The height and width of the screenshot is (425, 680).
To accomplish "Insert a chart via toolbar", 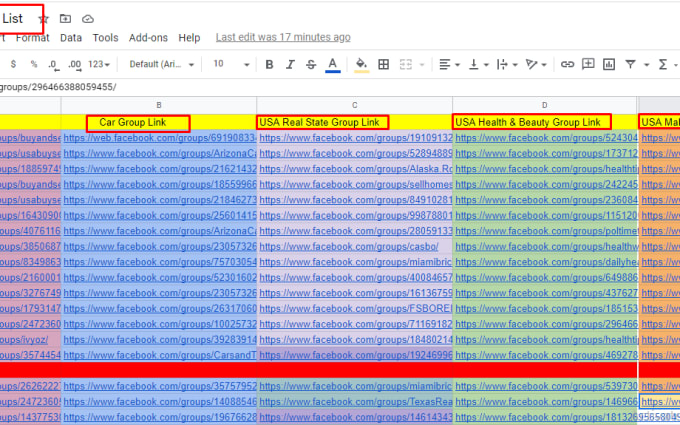I will (609, 65).
